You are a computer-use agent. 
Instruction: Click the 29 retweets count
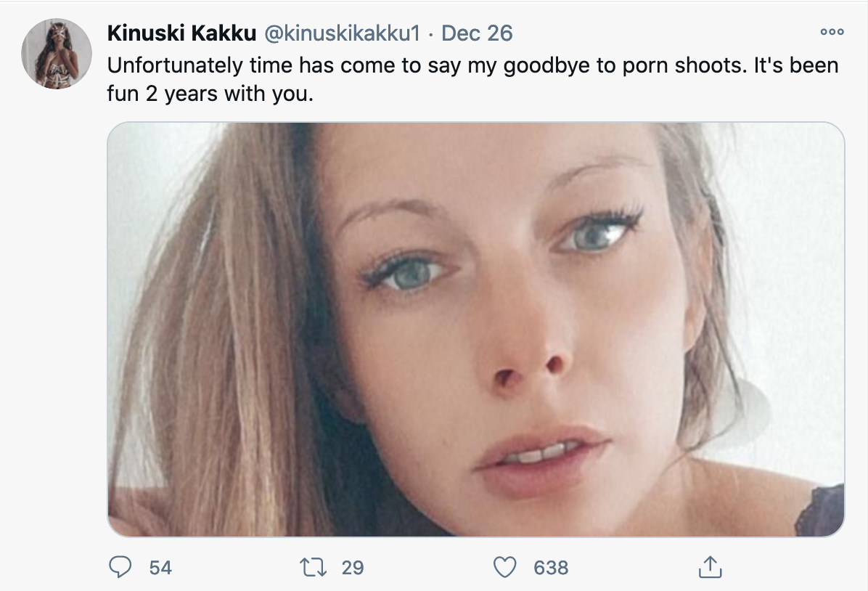click(x=353, y=568)
